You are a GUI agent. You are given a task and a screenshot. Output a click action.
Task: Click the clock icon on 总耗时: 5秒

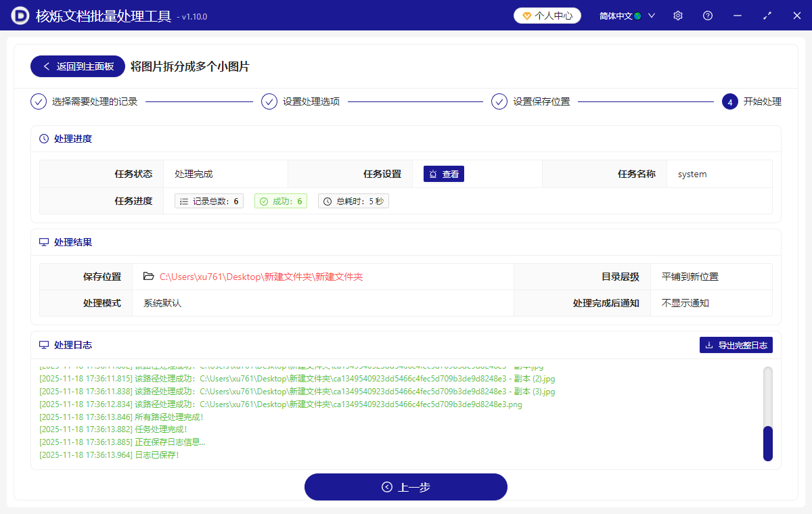click(325, 200)
